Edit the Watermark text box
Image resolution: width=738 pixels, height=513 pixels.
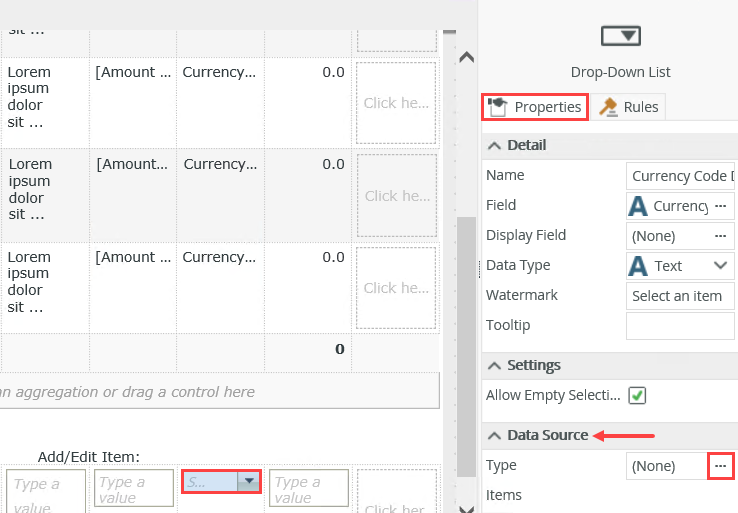click(x=680, y=296)
